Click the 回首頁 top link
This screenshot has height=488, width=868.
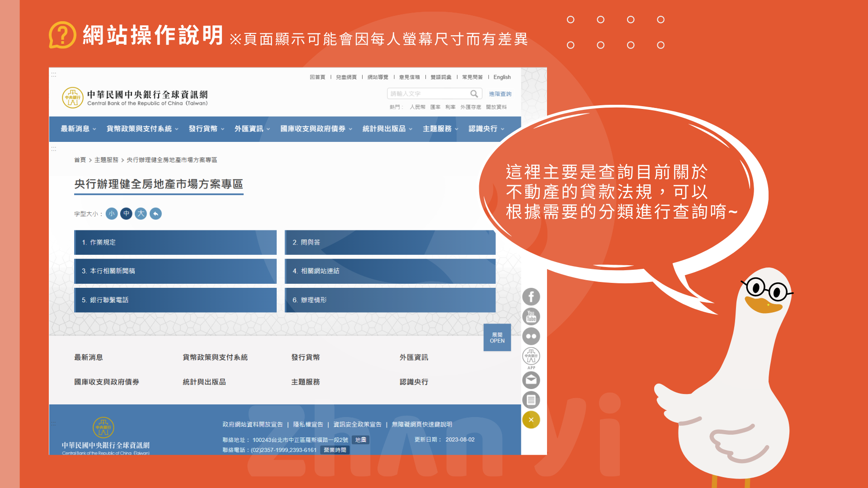tap(317, 77)
